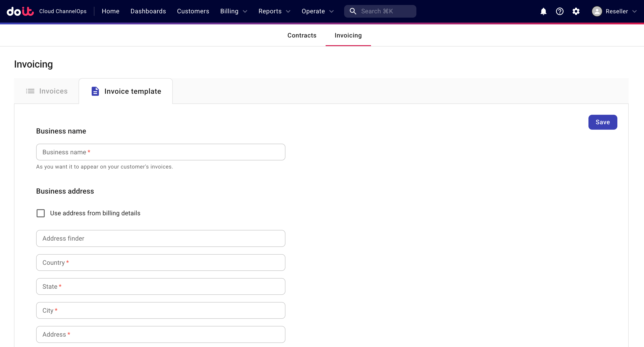The width and height of the screenshot is (644, 347).
Task: Click the Country field
Action: click(x=161, y=263)
